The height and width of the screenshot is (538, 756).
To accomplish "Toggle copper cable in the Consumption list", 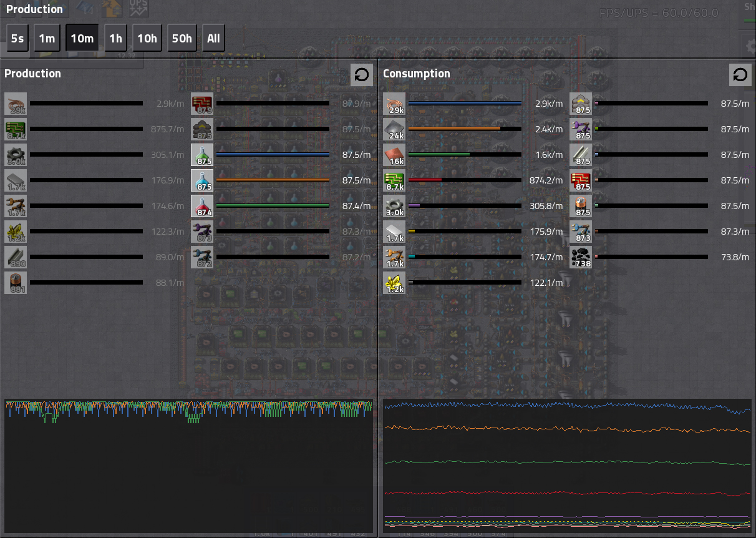I will click(x=394, y=104).
